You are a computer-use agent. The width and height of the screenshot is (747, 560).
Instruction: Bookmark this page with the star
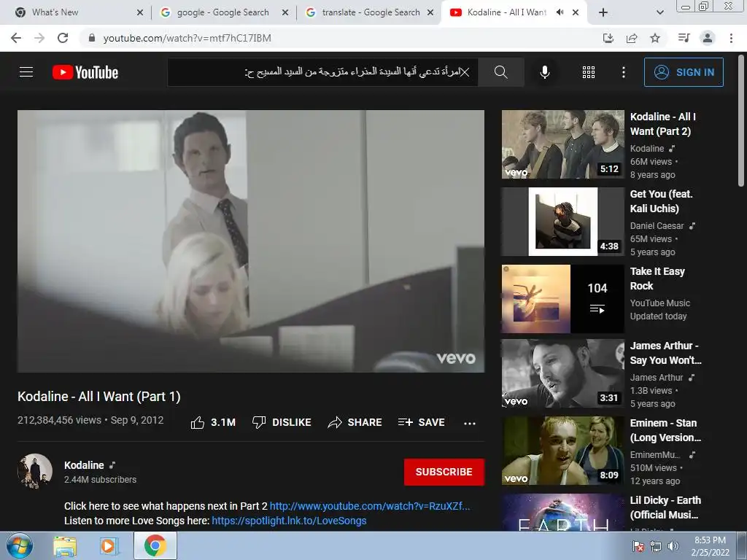pyautogui.click(x=655, y=38)
